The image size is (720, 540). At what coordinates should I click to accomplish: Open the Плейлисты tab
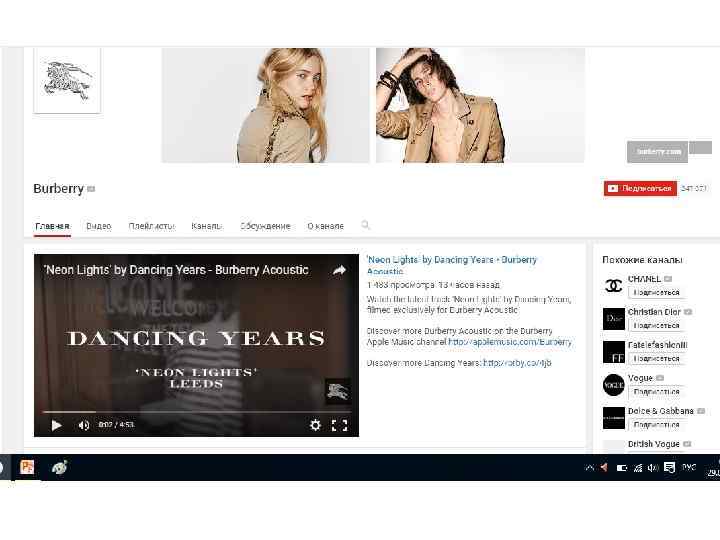(x=152, y=226)
